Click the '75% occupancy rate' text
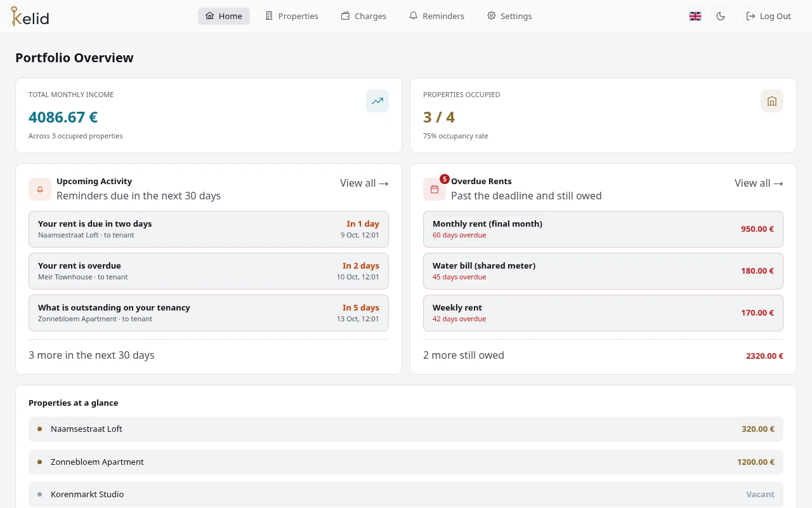The image size is (812, 508). tap(455, 136)
